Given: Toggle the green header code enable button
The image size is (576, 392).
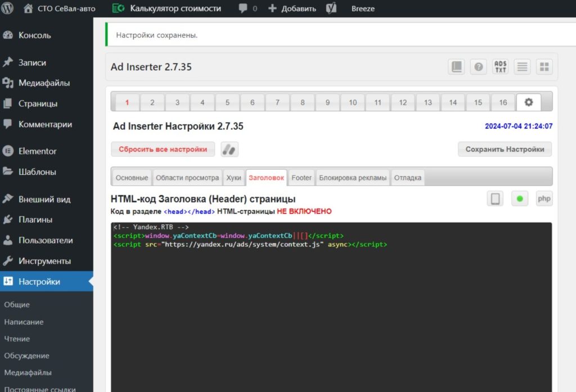Looking at the screenshot, I should pos(520,199).
